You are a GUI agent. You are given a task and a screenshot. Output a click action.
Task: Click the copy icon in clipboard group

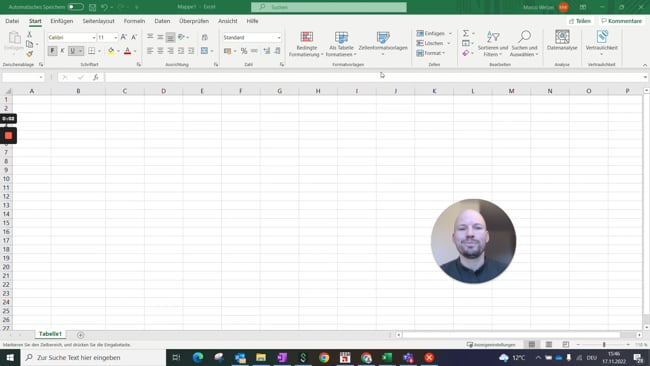click(29, 44)
